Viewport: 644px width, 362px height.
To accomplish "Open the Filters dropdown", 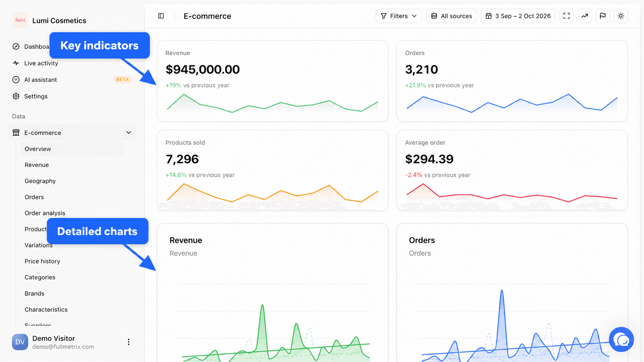I will click(399, 16).
